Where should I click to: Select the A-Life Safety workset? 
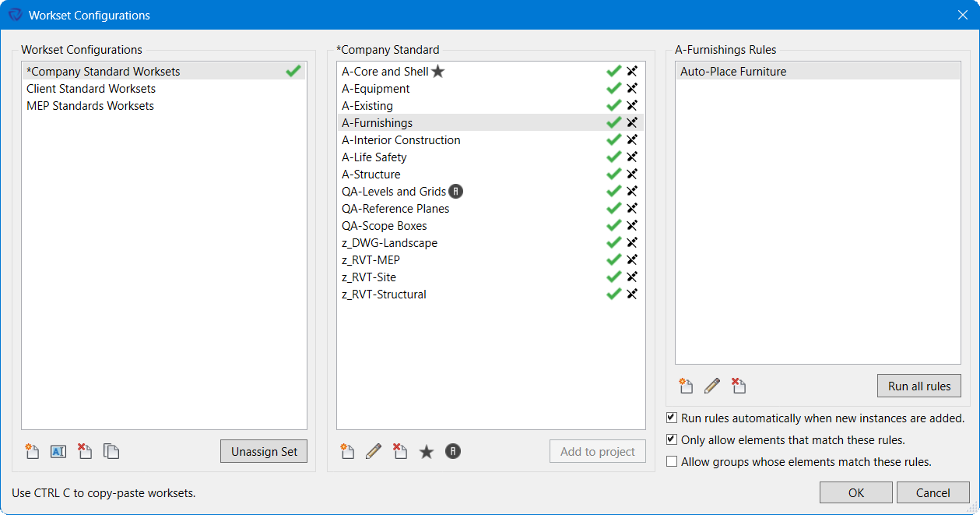pos(374,157)
